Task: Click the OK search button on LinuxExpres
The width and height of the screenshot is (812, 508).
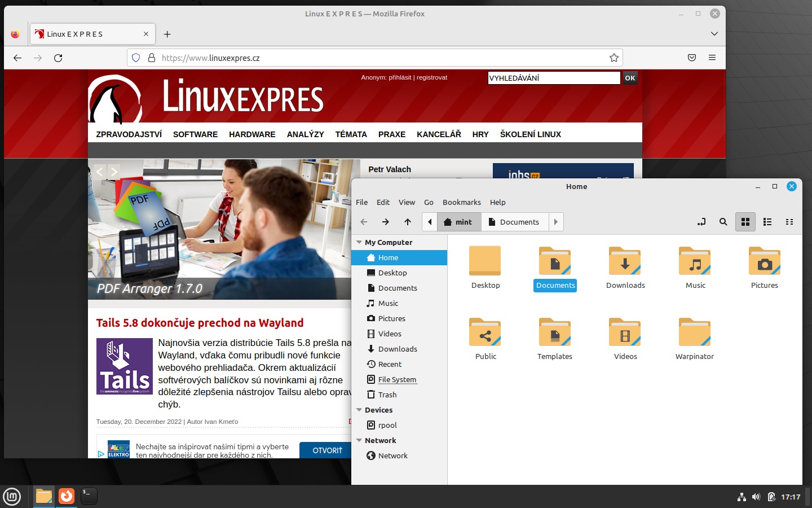Action: click(630, 78)
